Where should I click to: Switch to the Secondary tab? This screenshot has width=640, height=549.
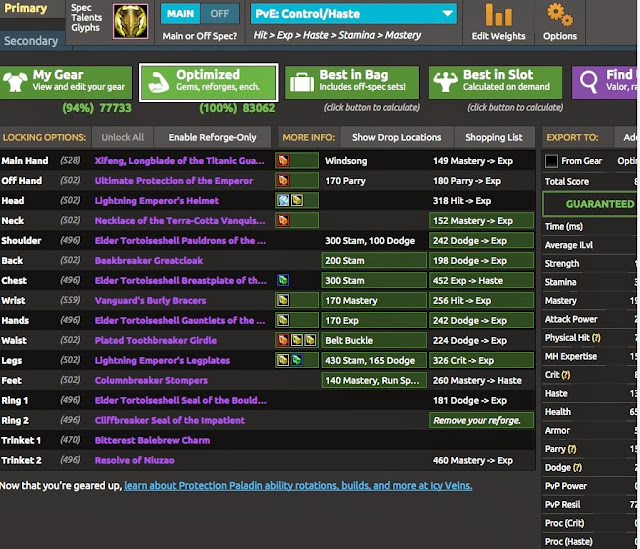(31, 41)
